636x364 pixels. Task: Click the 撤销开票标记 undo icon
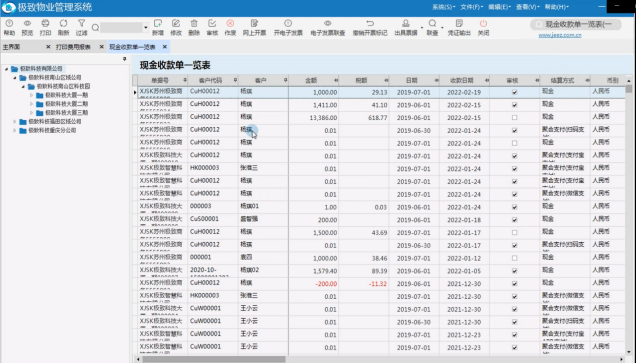point(370,24)
